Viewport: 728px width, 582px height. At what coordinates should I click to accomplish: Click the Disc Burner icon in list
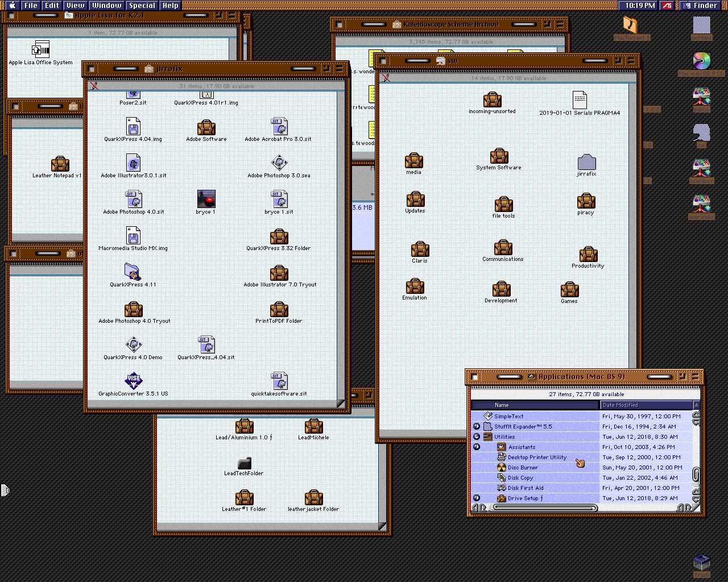(501, 467)
